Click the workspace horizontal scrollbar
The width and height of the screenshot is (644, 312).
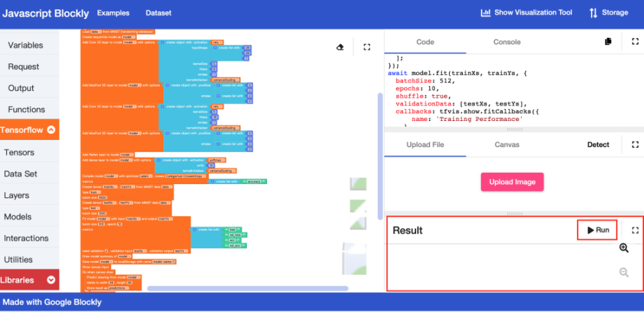[248, 289]
